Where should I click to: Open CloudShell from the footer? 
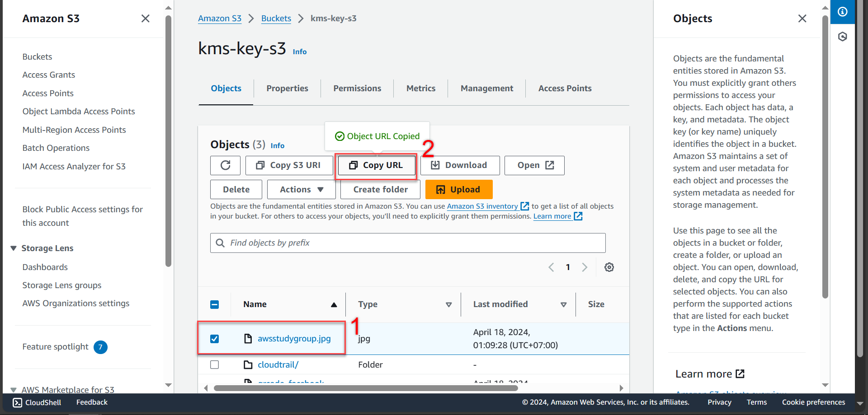(37, 402)
